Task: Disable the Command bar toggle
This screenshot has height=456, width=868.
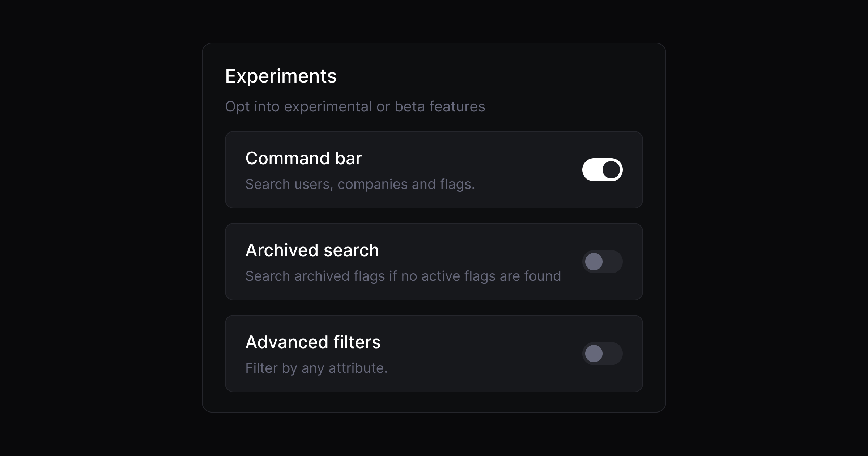Action: (602, 170)
